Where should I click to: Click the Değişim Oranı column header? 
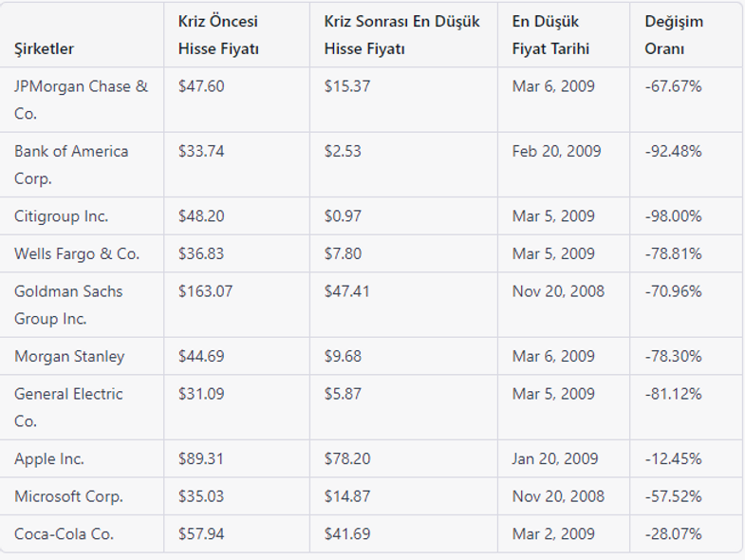tap(674, 35)
